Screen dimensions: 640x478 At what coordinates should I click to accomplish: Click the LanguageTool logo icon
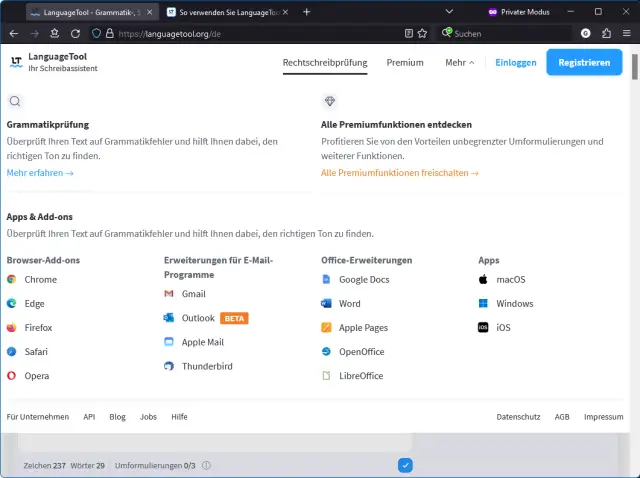pyautogui.click(x=16, y=62)
